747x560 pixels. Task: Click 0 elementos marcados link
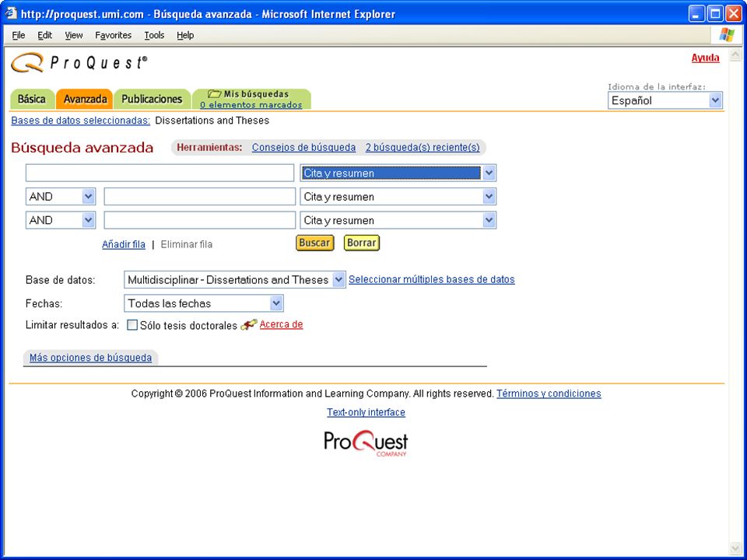[251, 104]
